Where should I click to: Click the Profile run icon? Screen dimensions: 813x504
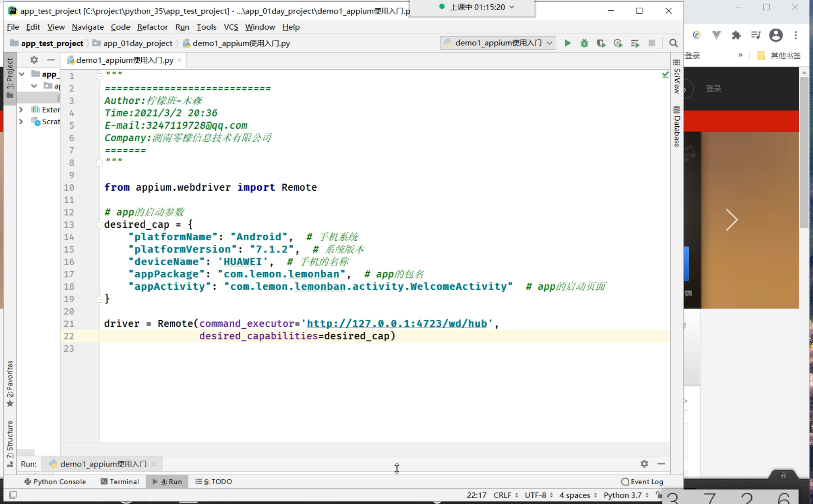tap(618, 43)
